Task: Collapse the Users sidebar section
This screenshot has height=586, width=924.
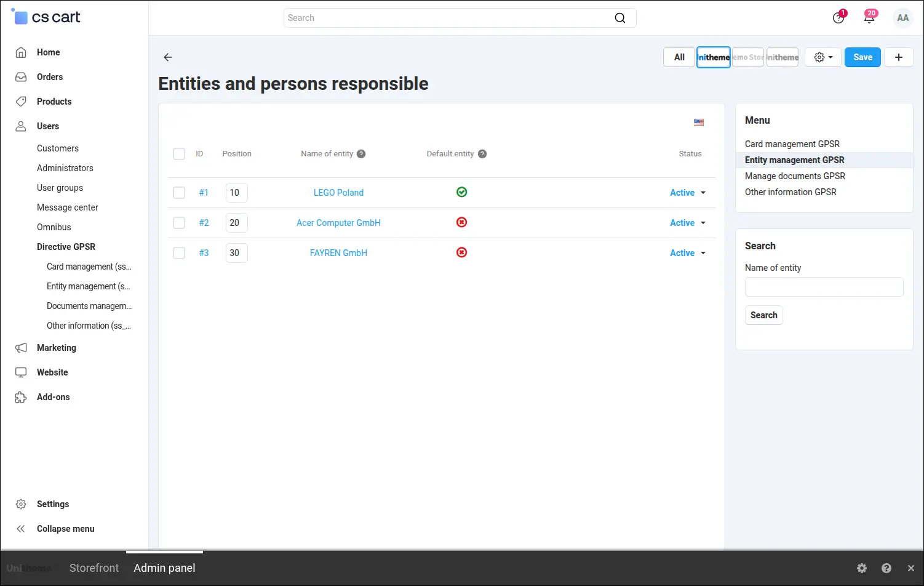Action: [48, 126]
